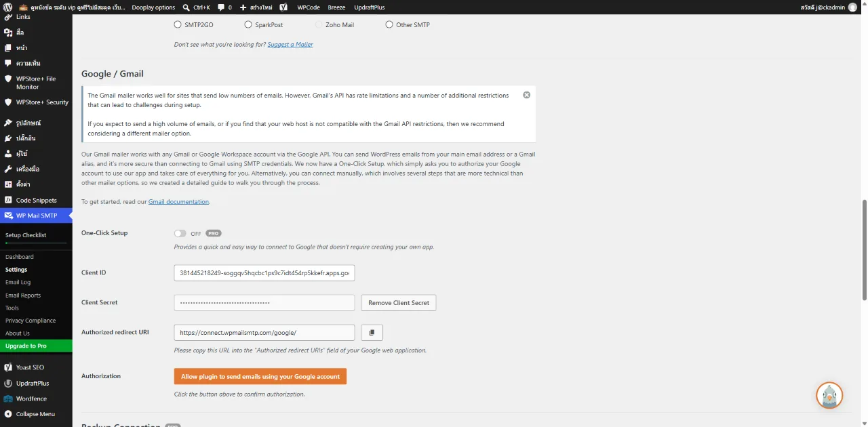Open the Suggest a Mailer link
Viewport: 868px width, 427px height.
tap(290, 45)
